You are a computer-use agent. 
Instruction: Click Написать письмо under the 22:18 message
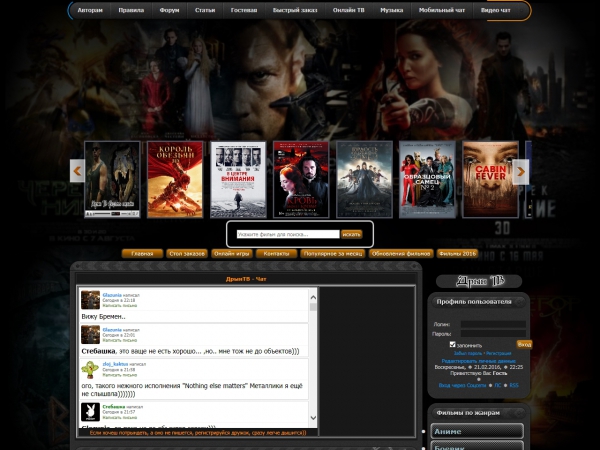pos(120,305)
